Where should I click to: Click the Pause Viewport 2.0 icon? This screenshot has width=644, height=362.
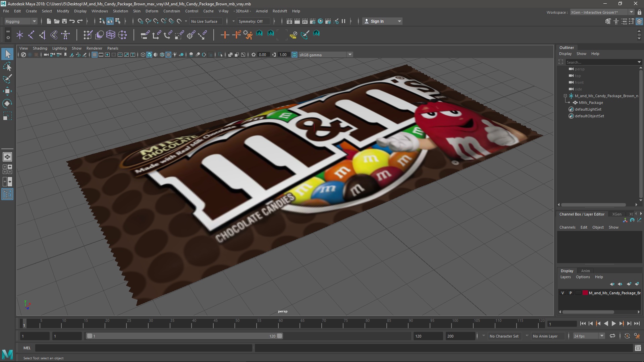343,21
